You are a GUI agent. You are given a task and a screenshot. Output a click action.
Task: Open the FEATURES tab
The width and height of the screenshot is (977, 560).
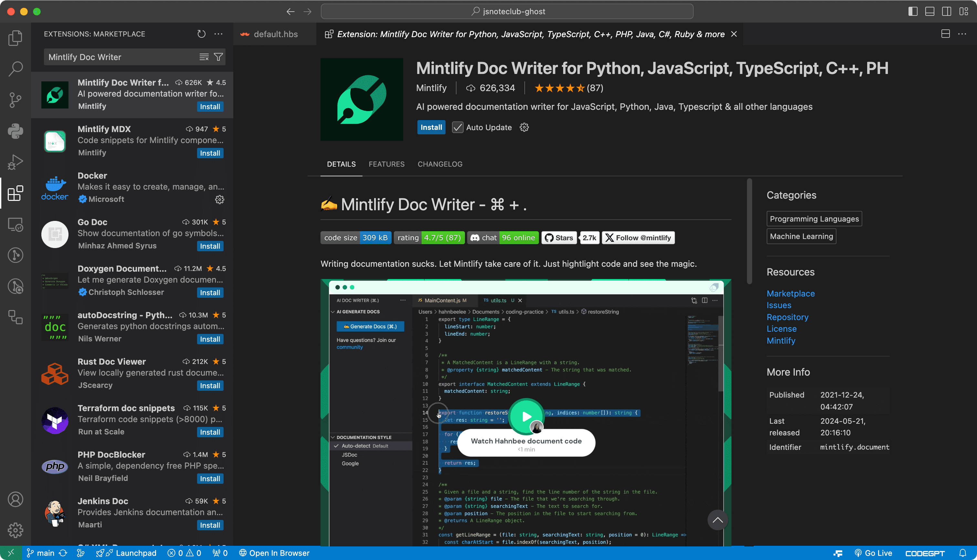coord(387,164)
